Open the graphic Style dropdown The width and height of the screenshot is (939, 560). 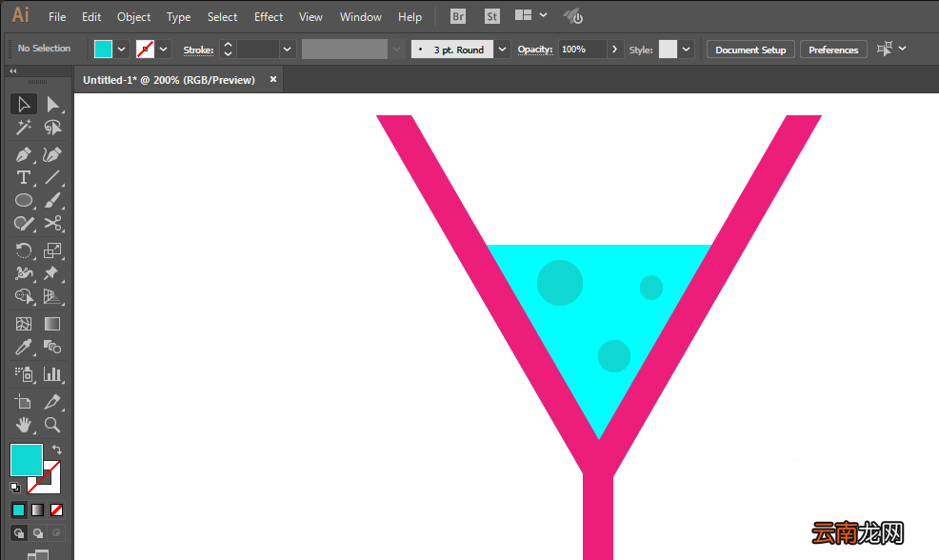(687, 50)
